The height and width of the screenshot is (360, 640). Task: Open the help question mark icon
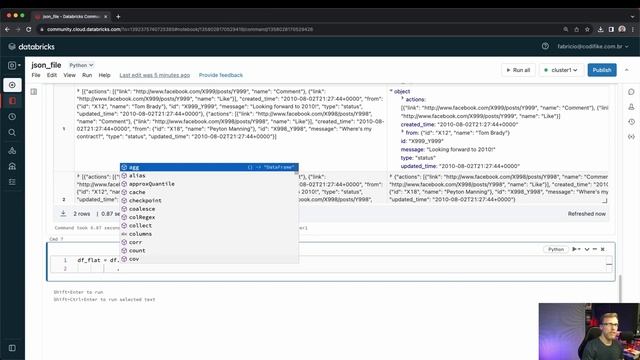tap(545, 46)
